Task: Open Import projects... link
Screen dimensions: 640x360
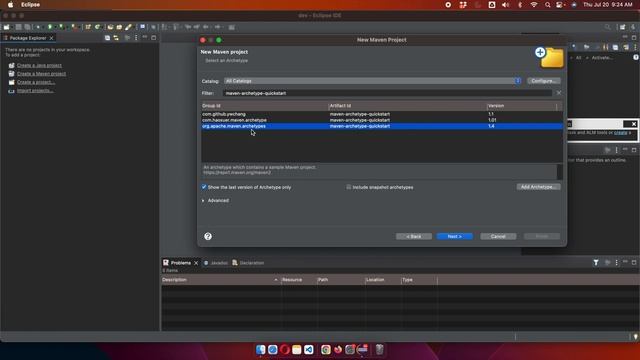Action: 35,91
